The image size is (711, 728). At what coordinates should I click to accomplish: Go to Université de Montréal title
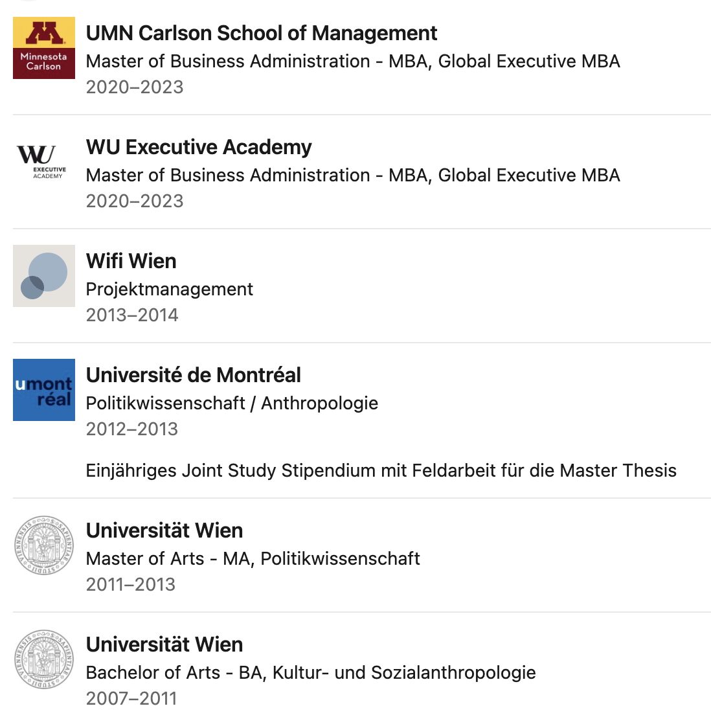point(194,375)
